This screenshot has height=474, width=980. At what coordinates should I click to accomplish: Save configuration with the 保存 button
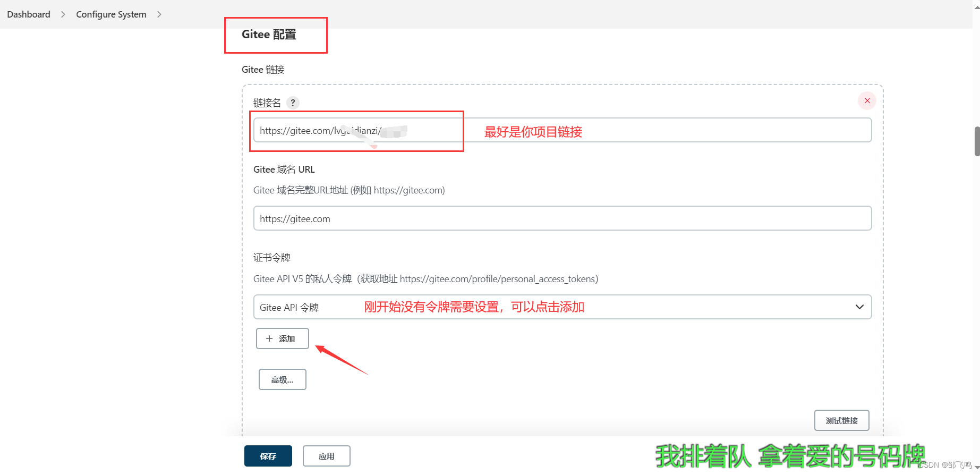pos(268,456)
